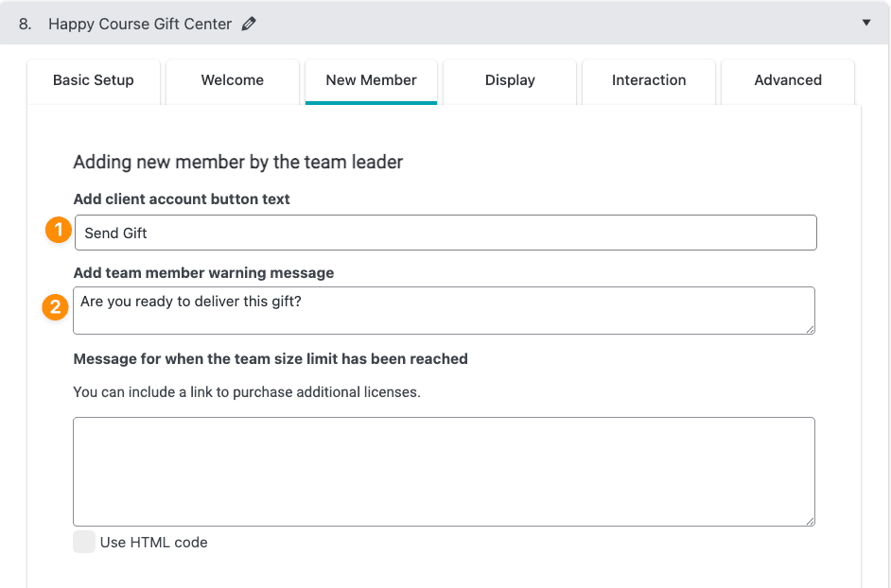Click the team size limit box resize handle
Image resolution: width=891 pixels, height=588 pixels.
810,521
